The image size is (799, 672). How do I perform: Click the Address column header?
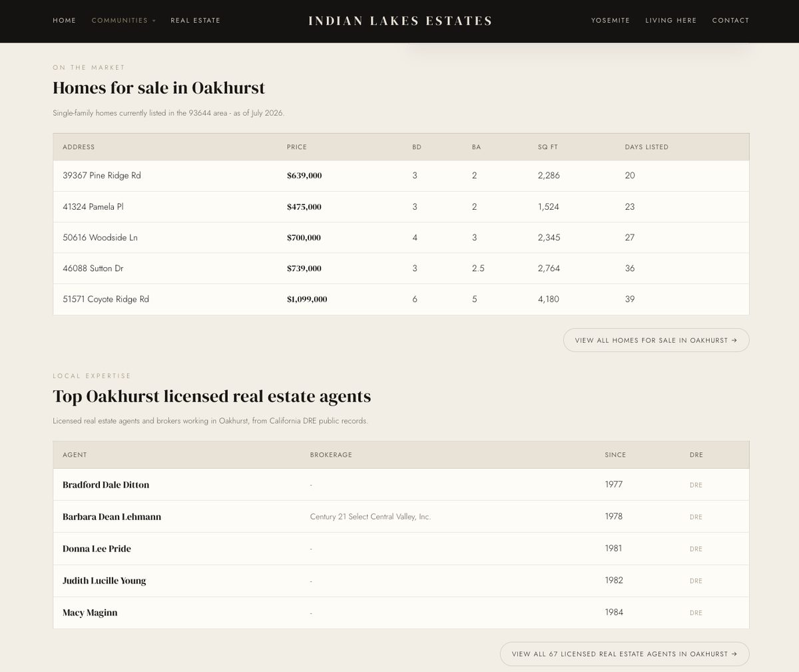tap(79, 147)
